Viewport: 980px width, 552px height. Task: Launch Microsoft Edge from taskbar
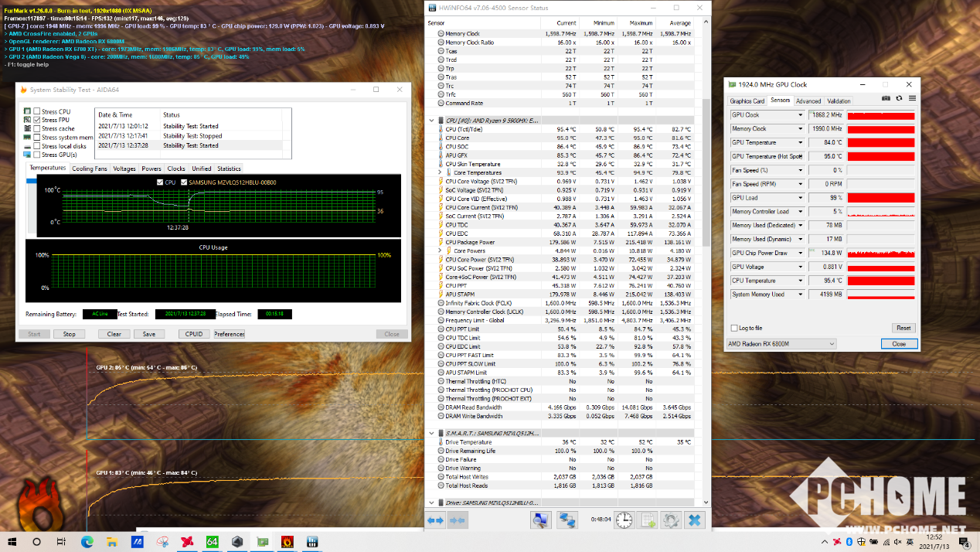click(x=87, y=542)
